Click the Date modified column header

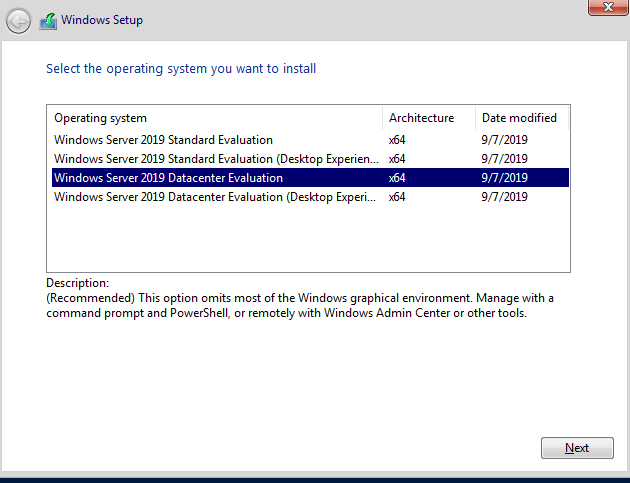pyautogui.click(x=519, y=118)
